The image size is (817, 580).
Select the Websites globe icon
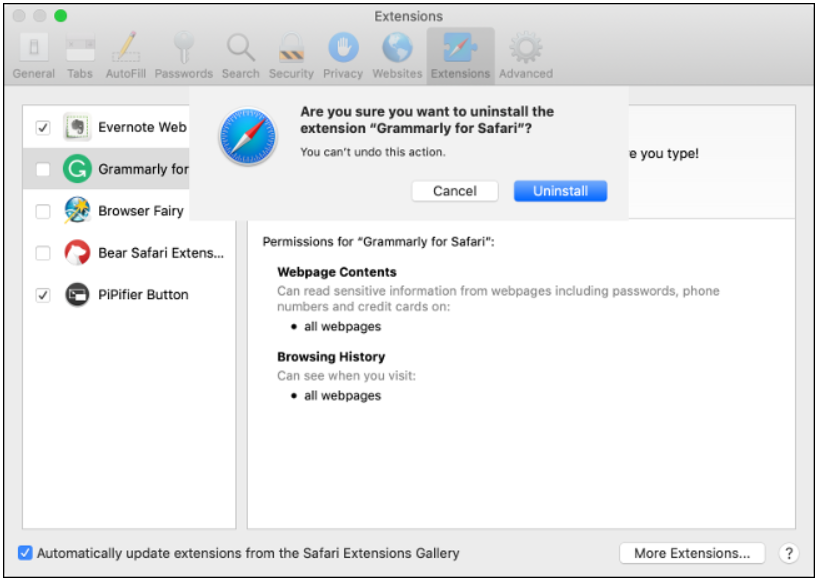[396, 55]
